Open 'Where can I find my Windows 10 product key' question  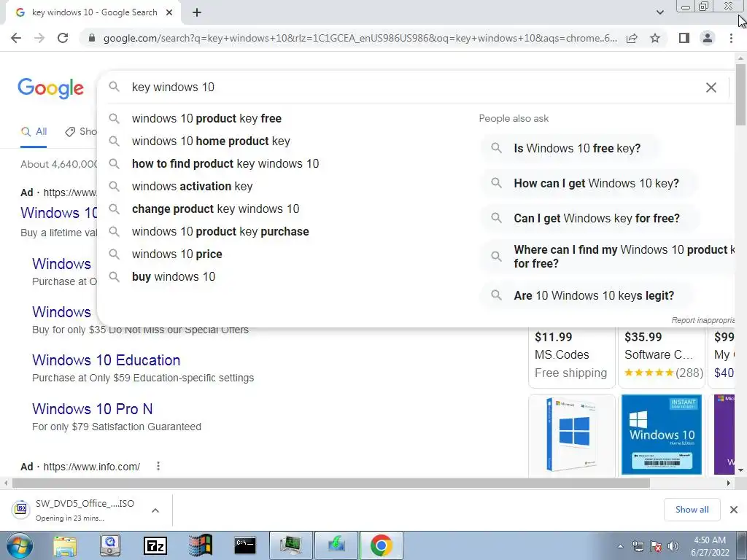[x=608, y=257]
